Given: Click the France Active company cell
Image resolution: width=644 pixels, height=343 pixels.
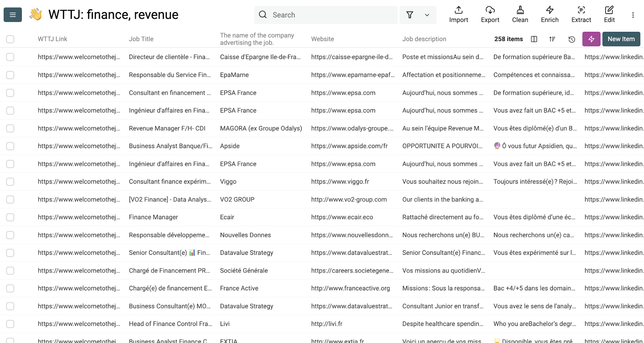Looking at the screenshot, I should pyautogui.click(x=239, y=288).
